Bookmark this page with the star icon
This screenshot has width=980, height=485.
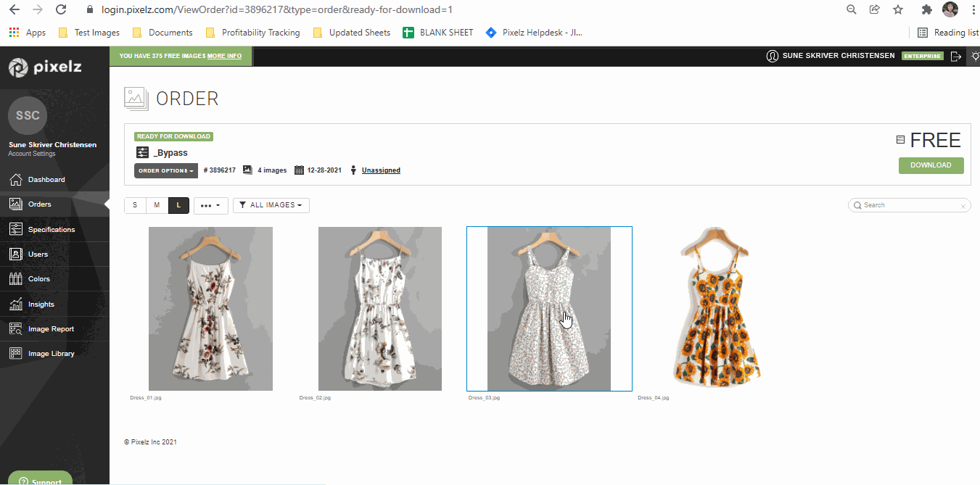coord(898,9)
